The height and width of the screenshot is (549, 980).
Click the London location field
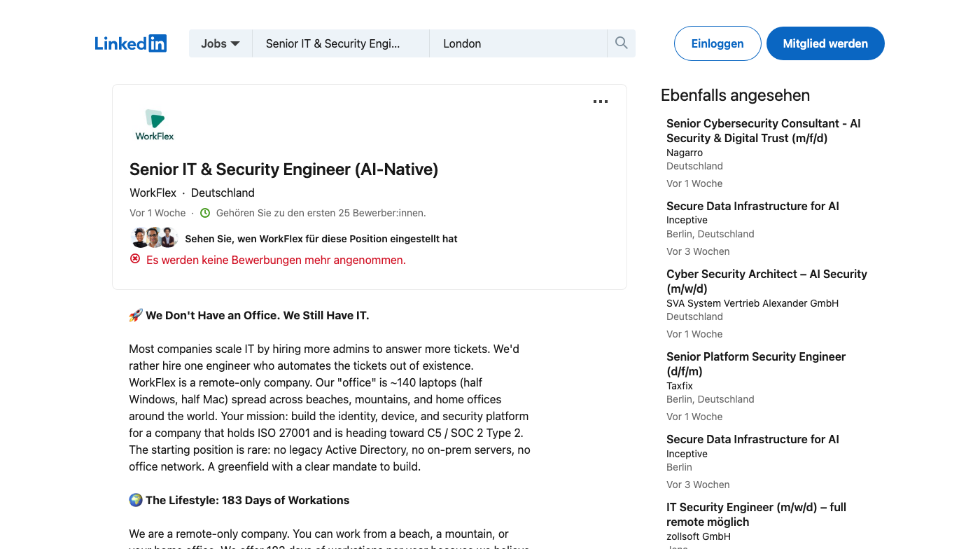point(518,43)
